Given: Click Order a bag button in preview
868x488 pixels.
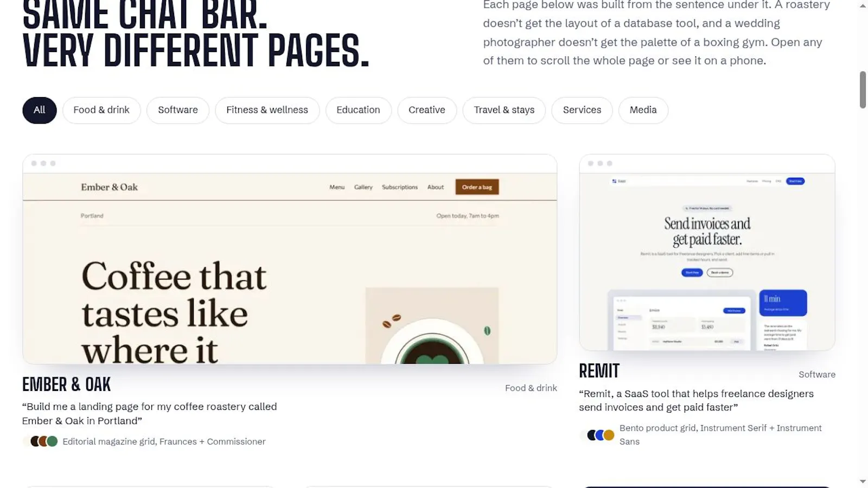Looking at the screenshot, I should pos(477,187).
